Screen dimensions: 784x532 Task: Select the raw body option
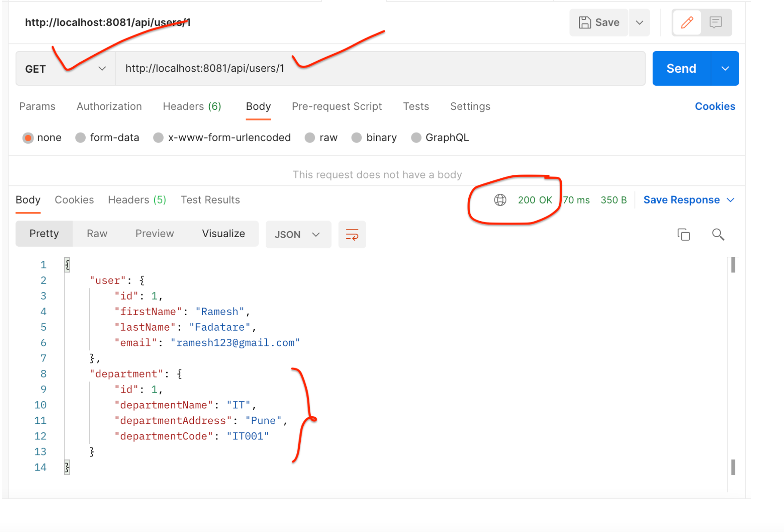310,138
